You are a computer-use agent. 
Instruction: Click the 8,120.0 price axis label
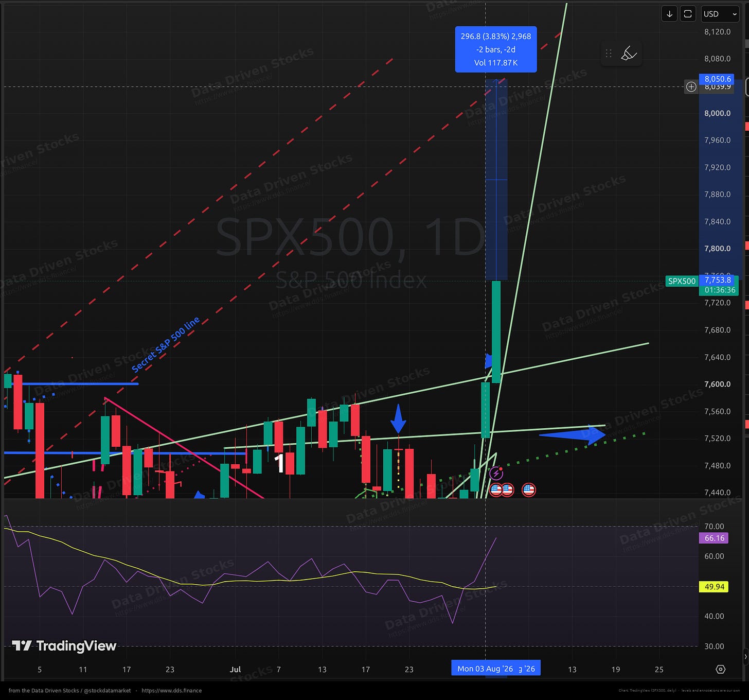[x=717, y=31]
